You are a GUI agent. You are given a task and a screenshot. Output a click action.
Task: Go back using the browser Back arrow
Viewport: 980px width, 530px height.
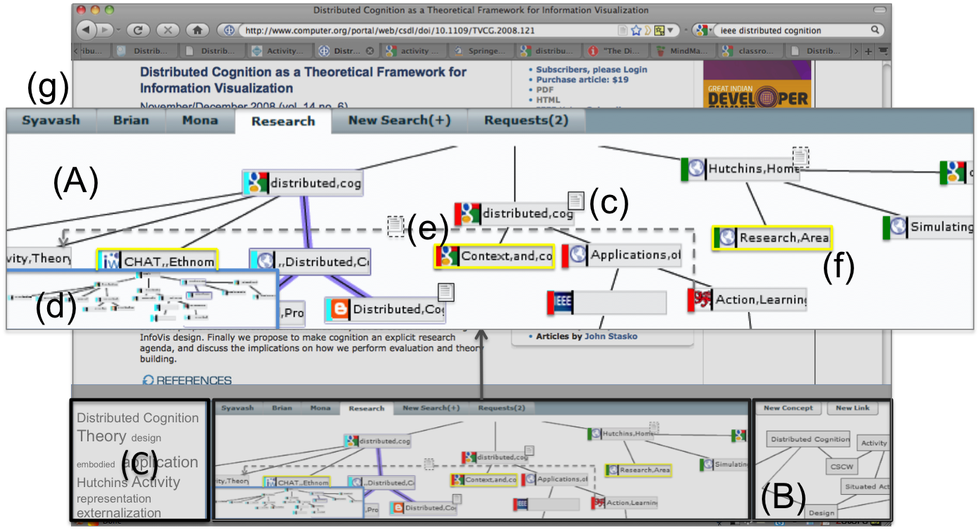(x=87, y=30)
